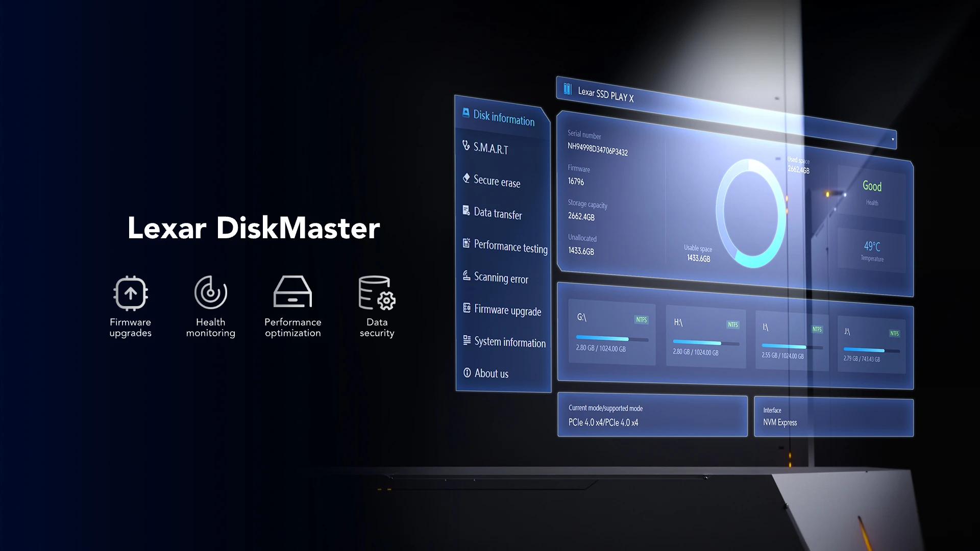Open the Disk information menu item
Viewport: 980px width, 551px height.
503,117
